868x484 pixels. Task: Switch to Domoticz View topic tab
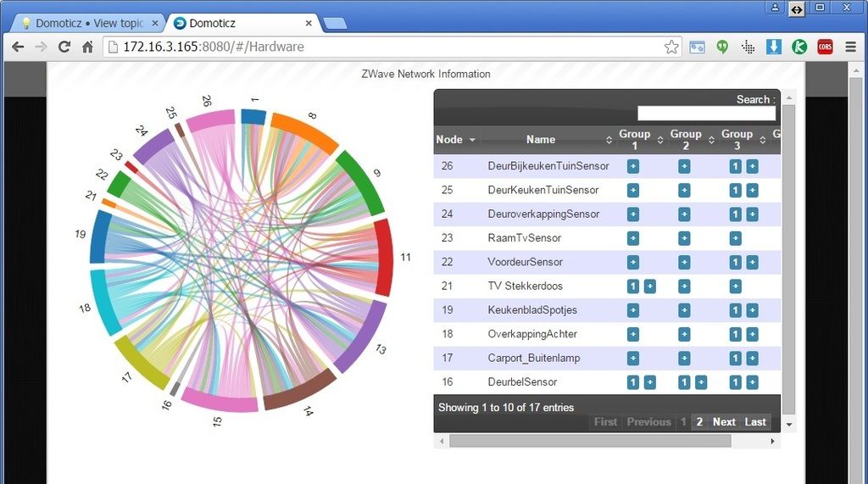(88, 23)
